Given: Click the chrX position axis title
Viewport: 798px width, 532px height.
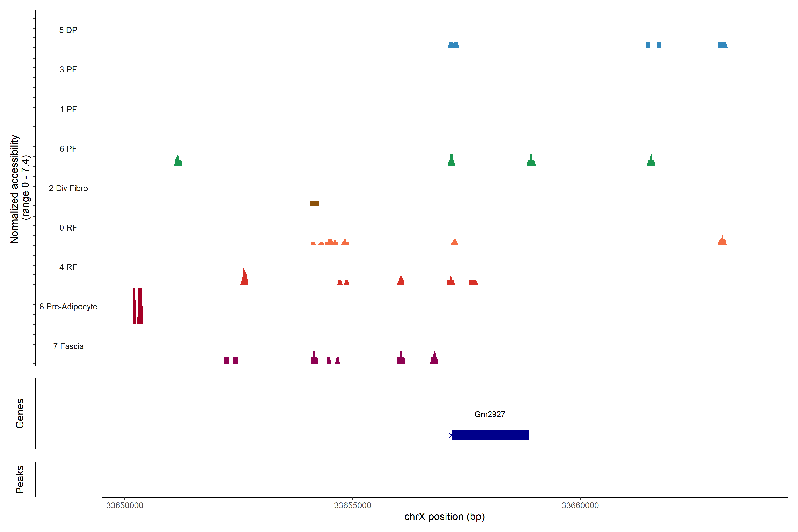Looking at the screenshot, I should tap(444, 517).
